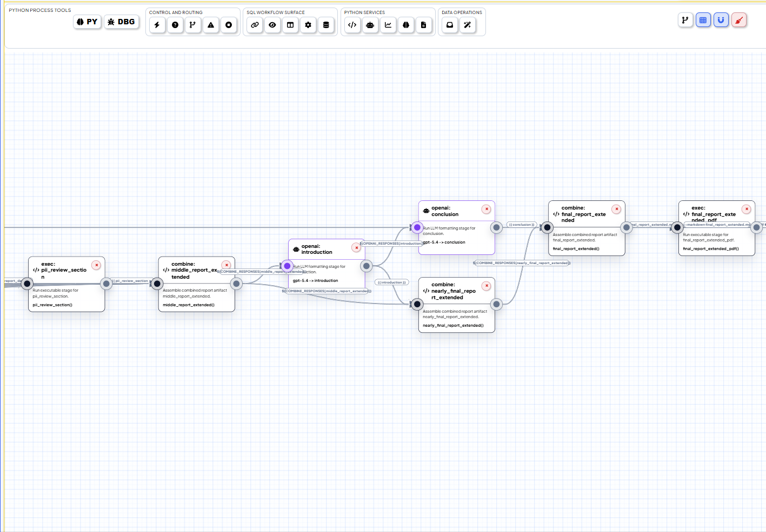
Task: Toggle the grid view button at top right
Action: 703,20
